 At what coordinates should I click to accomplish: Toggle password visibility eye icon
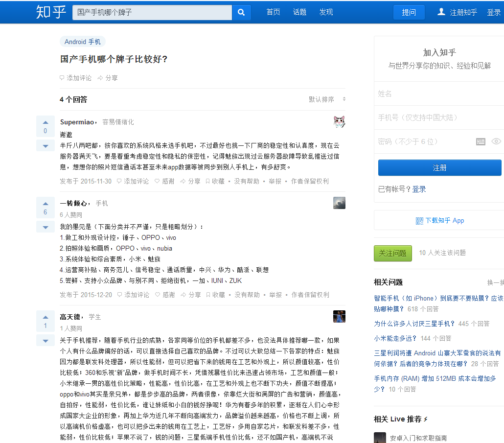click(496, 141)
